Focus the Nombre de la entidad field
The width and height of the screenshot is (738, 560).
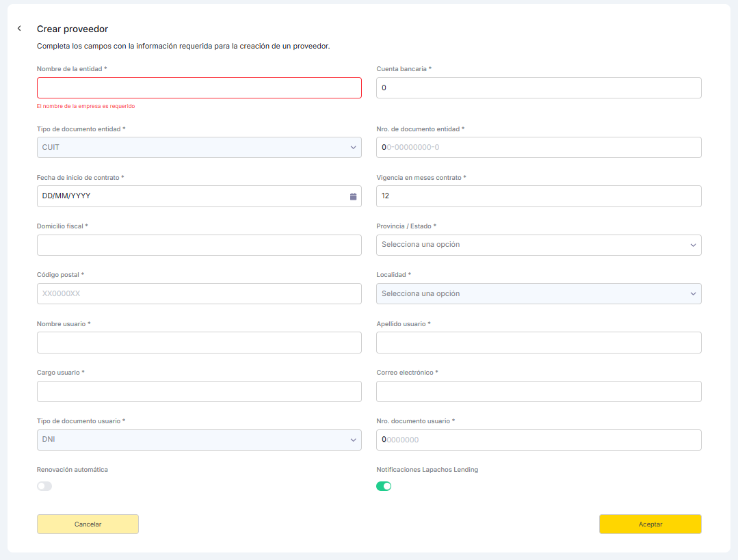pyautogui.click(x=199, y=88)
